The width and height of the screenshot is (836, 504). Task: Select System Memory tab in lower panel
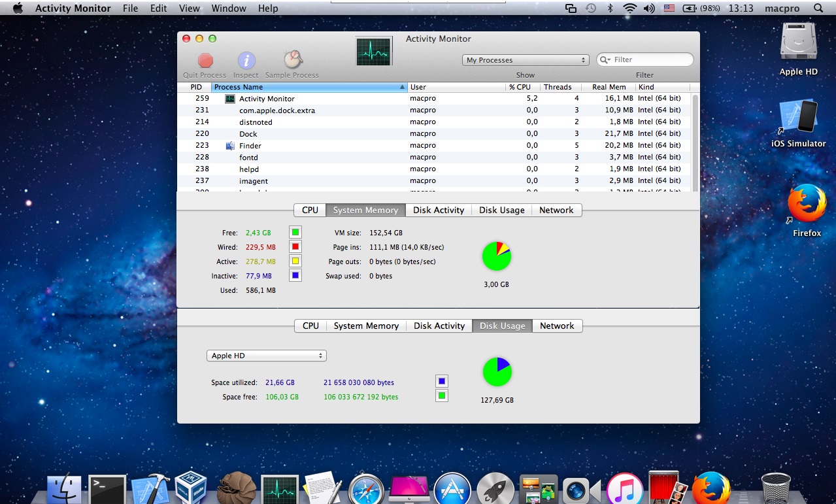(x=366, y=326)
